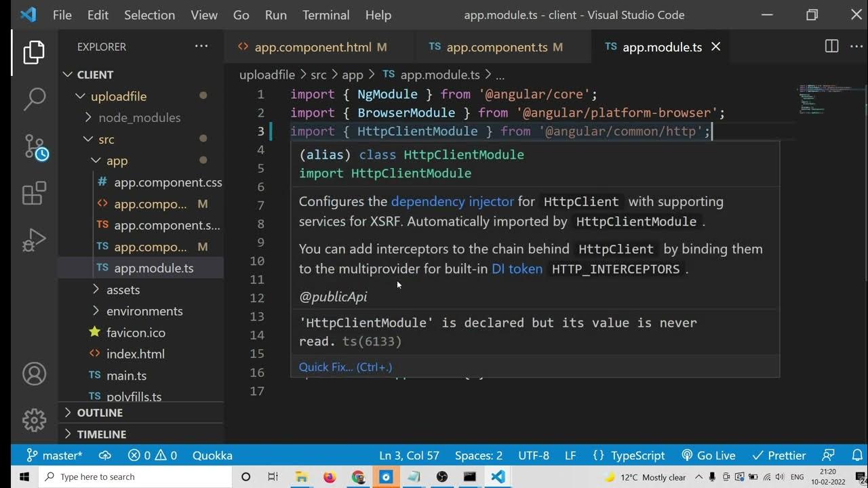The image size is (868, 488).
Task: Switch to the app.component.html tab
Action: (313, 47)
